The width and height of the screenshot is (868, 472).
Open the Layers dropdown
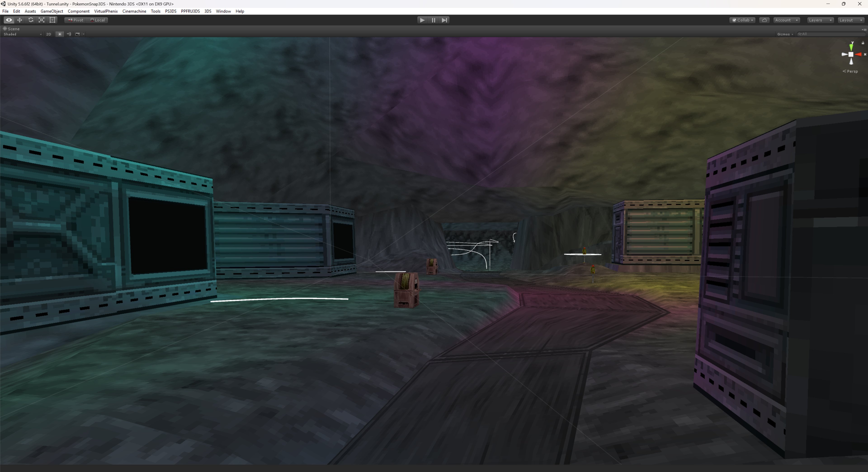[821, 20]
